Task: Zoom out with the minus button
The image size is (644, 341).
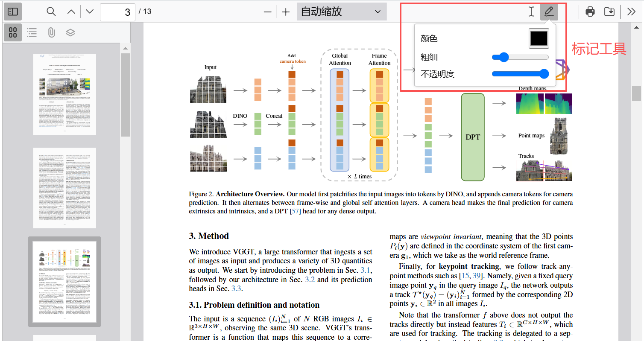Action: point(268,12)
